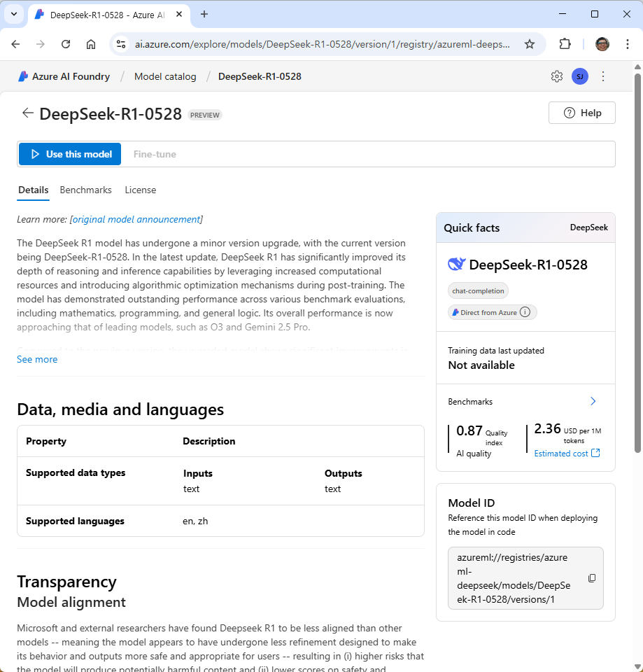Viewport: 643px width, 672px height.
Task: Click the PREVIEW badge
Action: tap(205, 115)
